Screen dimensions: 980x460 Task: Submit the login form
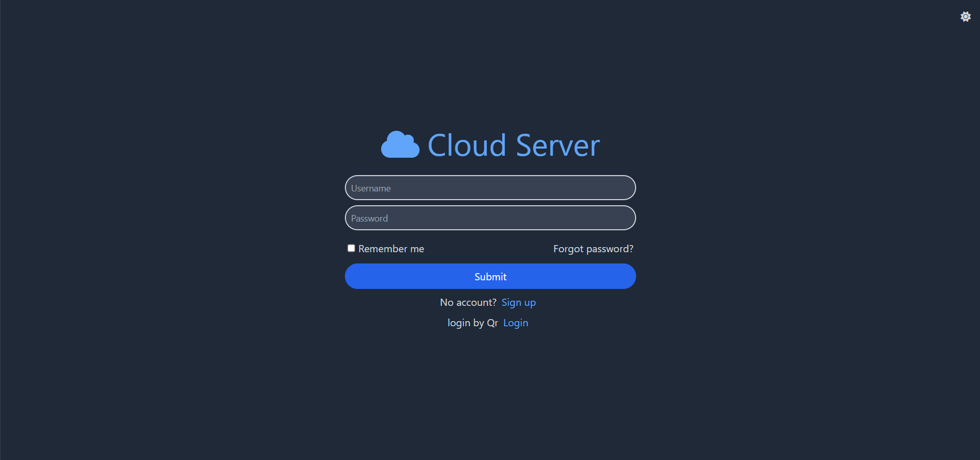490,276
